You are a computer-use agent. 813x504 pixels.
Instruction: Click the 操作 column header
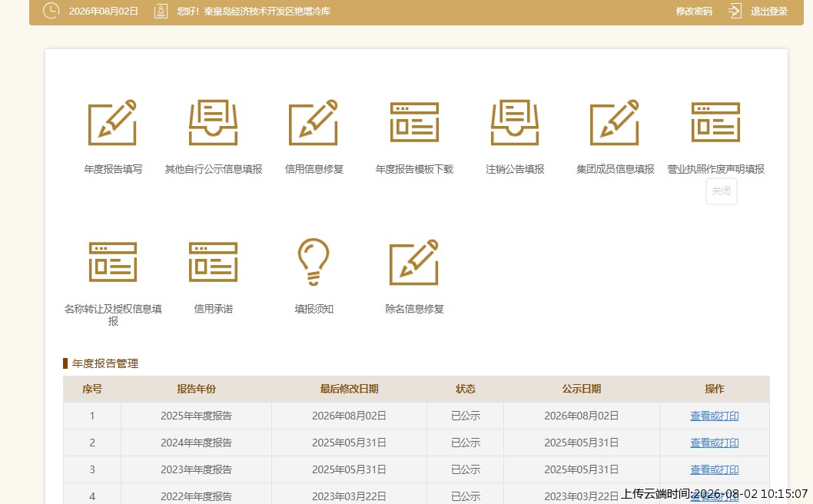point(715,389)
